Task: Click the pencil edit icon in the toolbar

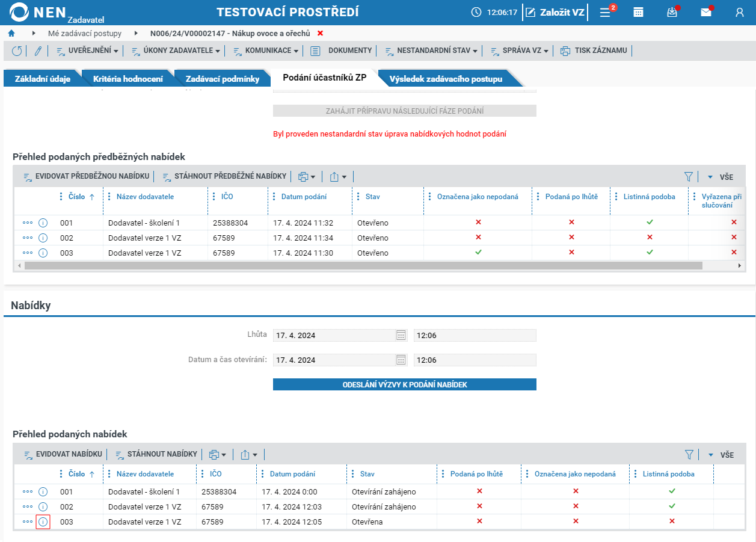Action: coord(38,51)
